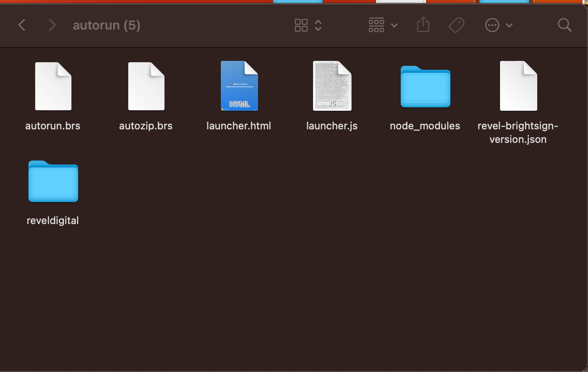Click the autorun (5) window title
The width and height of the screenshot is (588, 372).
point(107,25)
